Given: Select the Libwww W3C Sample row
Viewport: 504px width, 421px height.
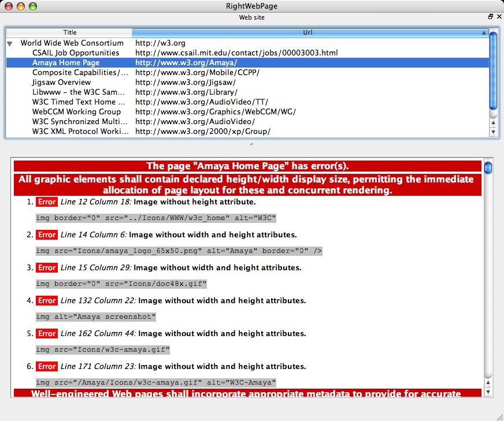Looking at the screenshot, I should point(247,92).
